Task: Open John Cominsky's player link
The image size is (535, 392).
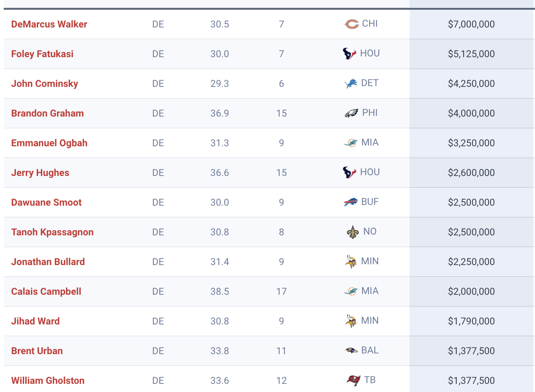Action: [x=45, y=84]
